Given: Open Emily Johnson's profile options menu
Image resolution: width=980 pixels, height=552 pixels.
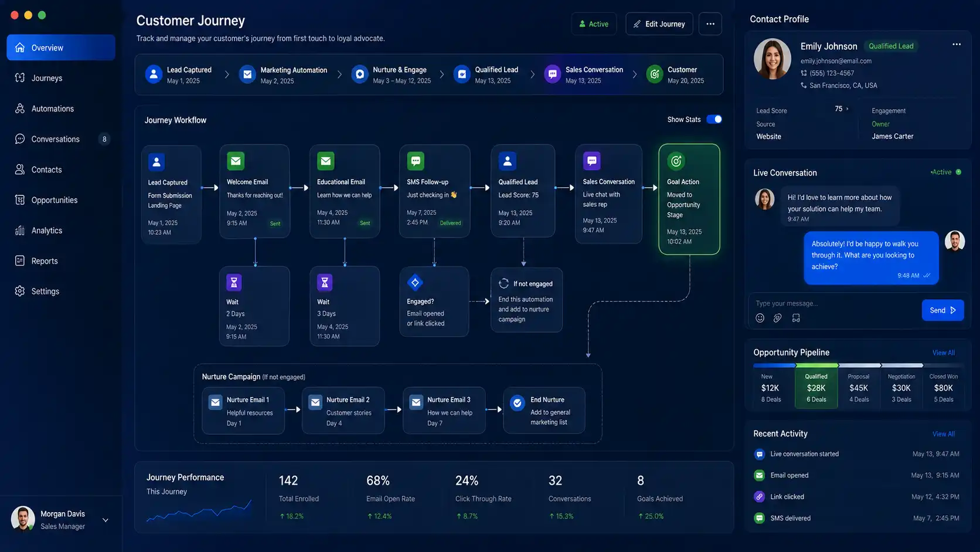Looking at the screenshot, I should [957, 45].
